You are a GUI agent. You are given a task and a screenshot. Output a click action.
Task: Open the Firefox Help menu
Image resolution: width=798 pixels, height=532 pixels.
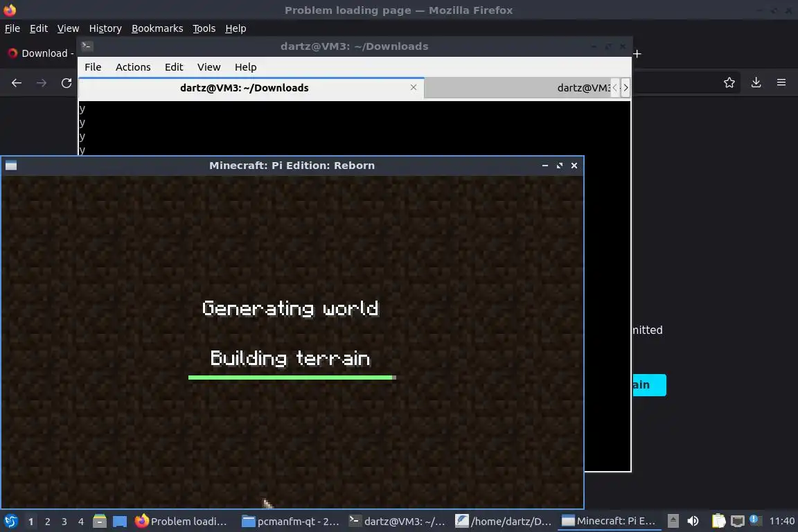point(236,28)
